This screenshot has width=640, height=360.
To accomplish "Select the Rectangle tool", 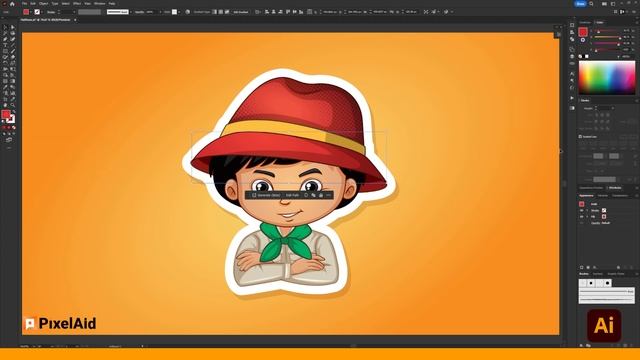I will point(5,51).
